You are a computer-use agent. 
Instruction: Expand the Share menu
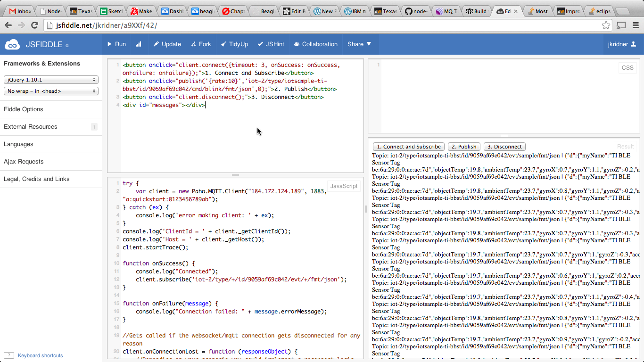point(359,44)
